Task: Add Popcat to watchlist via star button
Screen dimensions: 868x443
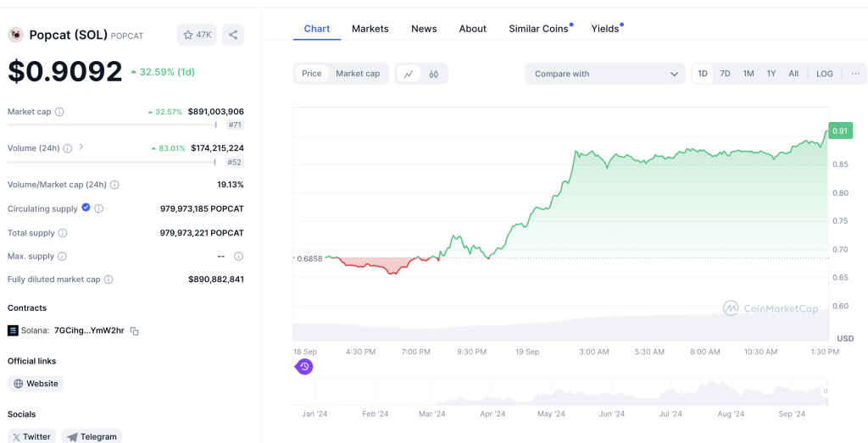Action: click(197, 35)
